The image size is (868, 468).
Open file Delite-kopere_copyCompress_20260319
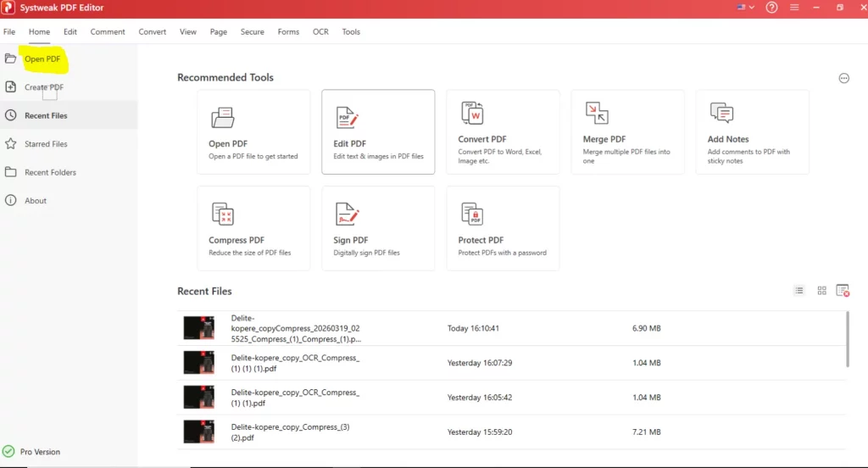point(296,328)
